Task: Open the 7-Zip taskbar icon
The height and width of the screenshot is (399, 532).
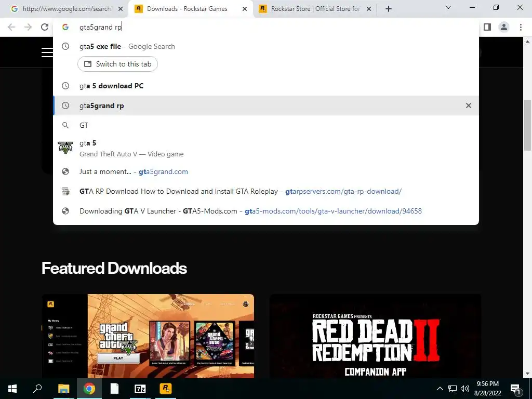Action: (x=140, y=389)
